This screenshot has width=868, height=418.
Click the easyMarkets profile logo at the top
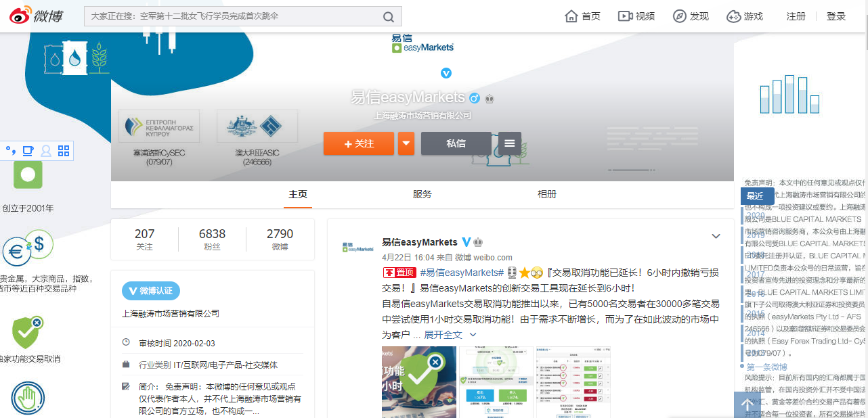[422, 43]
